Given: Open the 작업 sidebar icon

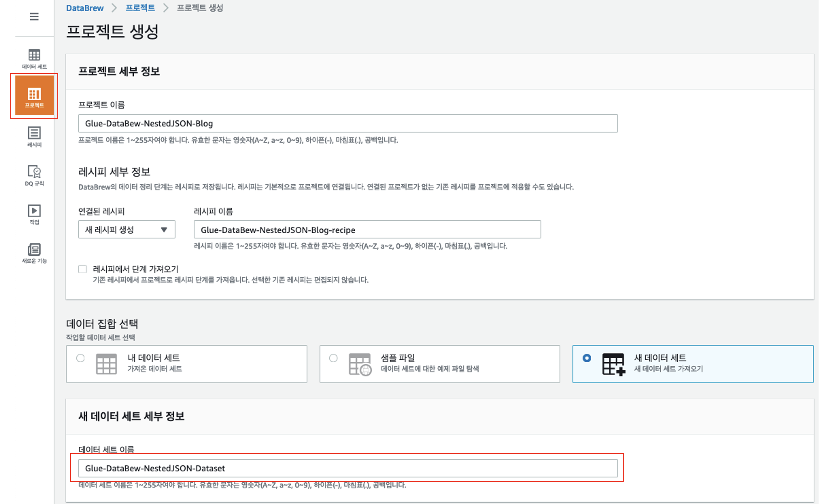Looking at the screenshot, I should click(34, 214).
